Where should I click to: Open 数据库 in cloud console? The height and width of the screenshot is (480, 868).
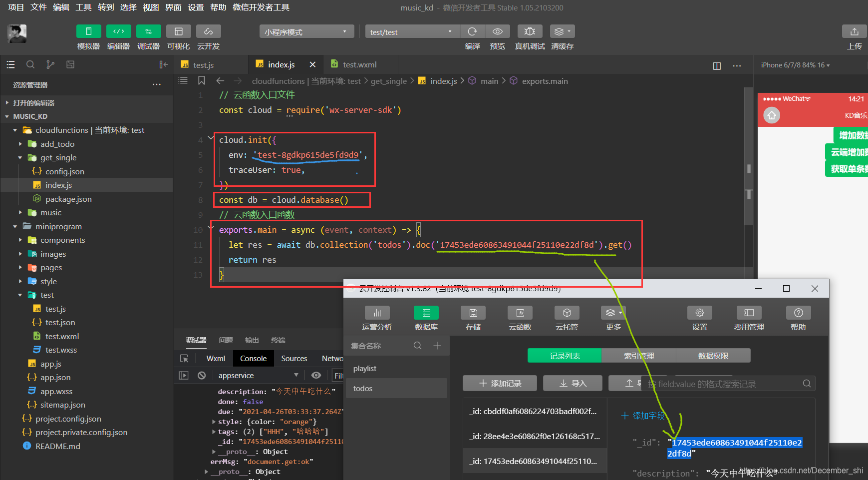point(426,319)
